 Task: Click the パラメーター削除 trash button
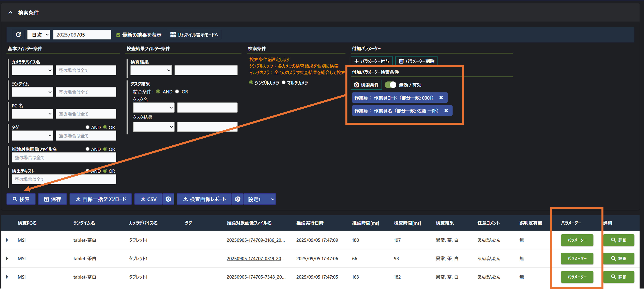(x=416, y=61)
